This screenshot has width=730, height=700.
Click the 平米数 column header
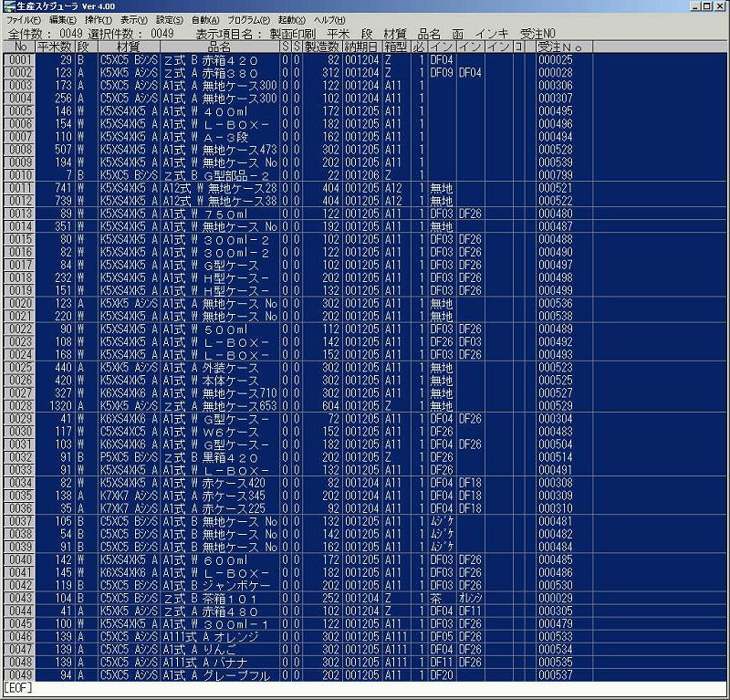pyautogui.click(x=55, y=47)
